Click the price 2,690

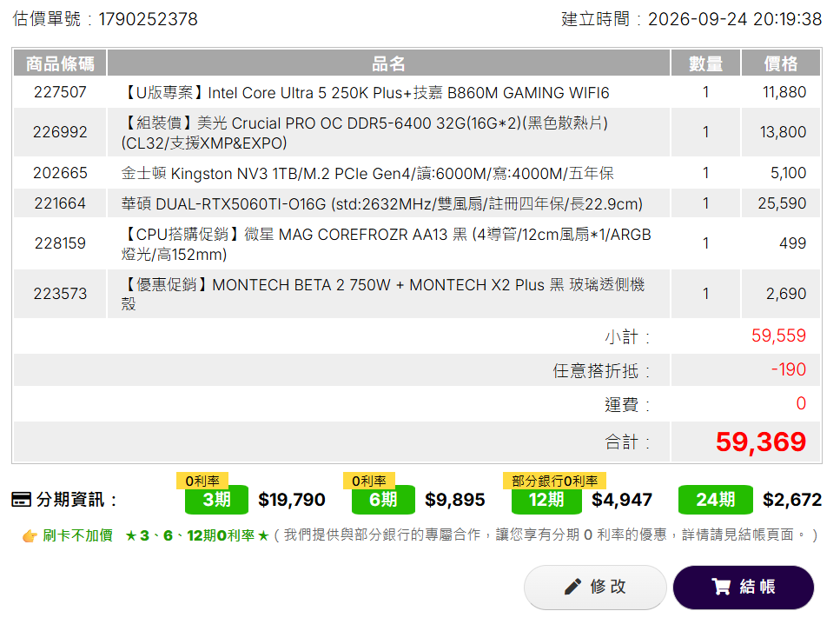click(x=786, y=294)
